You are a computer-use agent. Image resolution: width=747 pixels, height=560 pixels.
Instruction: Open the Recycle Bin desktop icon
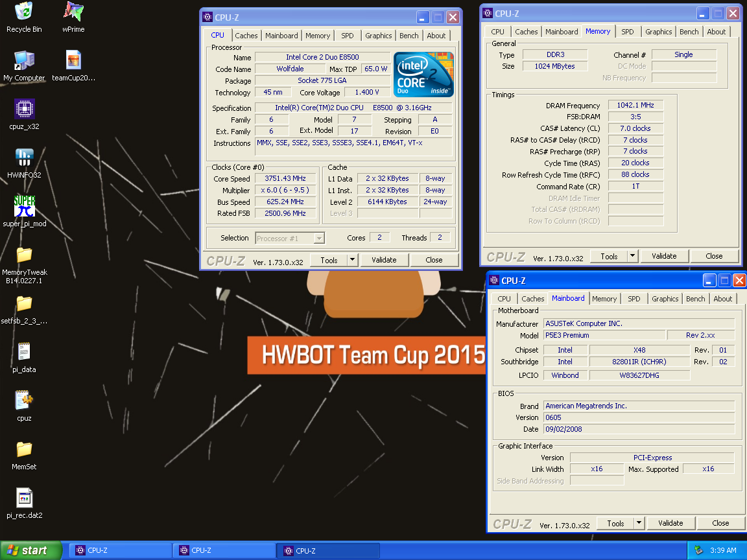(24, 17)
